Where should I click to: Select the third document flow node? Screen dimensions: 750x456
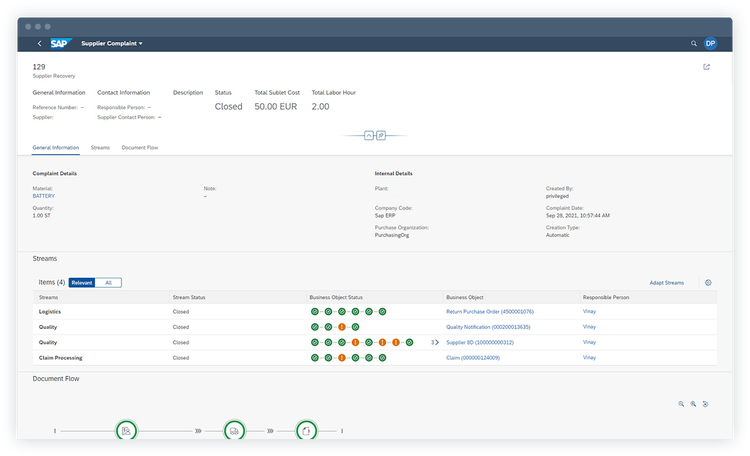[x=306, y=431]
